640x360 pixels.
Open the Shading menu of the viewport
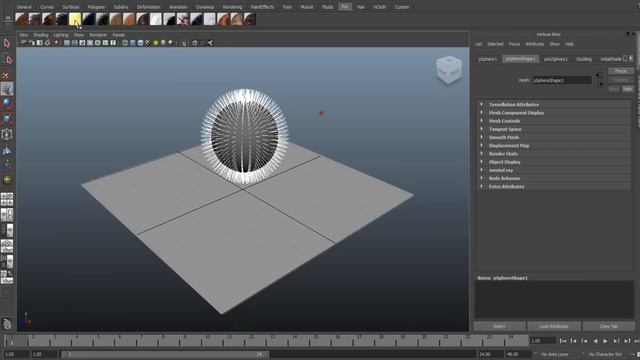pos(41,35)
